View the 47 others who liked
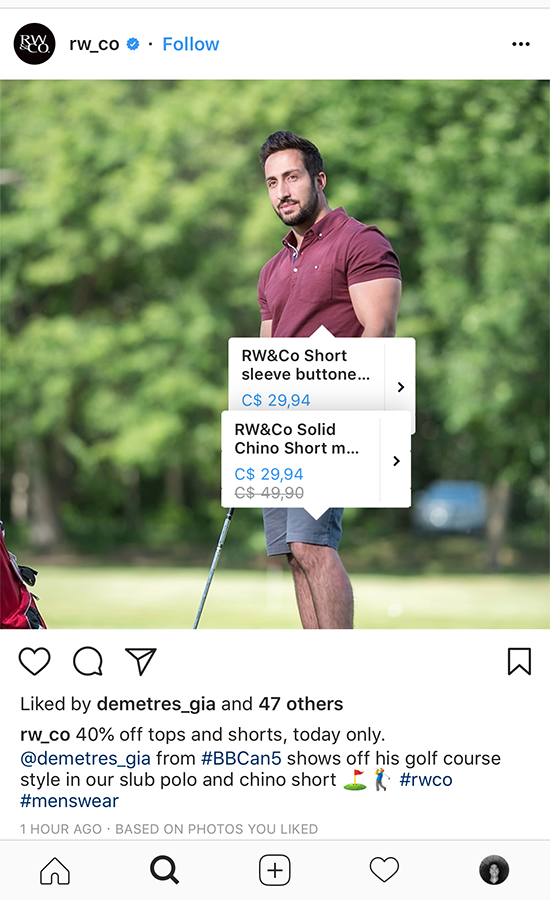 click(x=301, y=704)
